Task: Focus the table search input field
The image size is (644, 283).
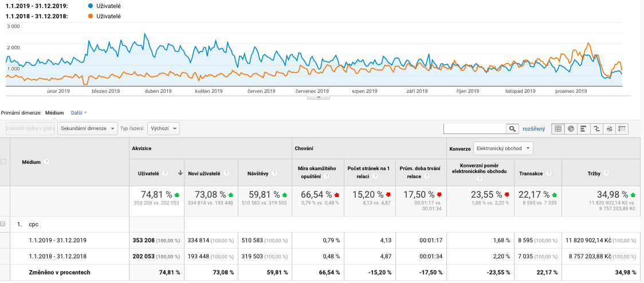Action: tap(475, 128)
